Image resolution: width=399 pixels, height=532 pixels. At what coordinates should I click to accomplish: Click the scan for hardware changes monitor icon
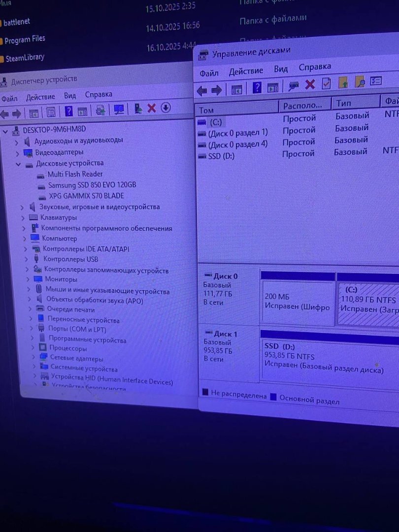[x=119, y=109]
